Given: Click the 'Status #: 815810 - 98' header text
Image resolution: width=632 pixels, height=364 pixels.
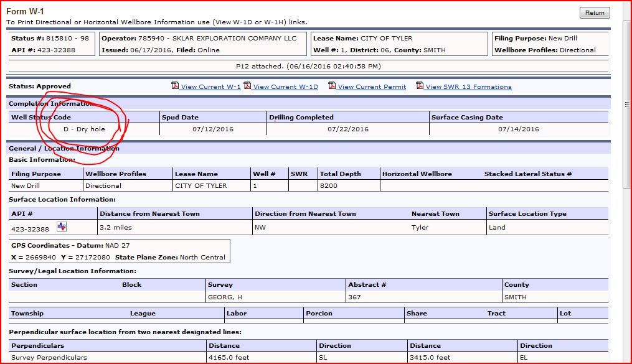Looking at the screenshot, I should [x=50, y=38].
